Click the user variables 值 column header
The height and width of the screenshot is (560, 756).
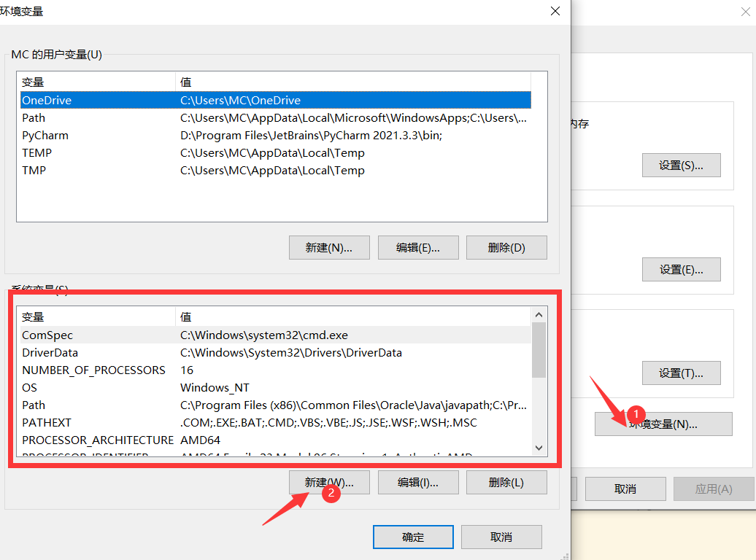click(x=353, y=82)
